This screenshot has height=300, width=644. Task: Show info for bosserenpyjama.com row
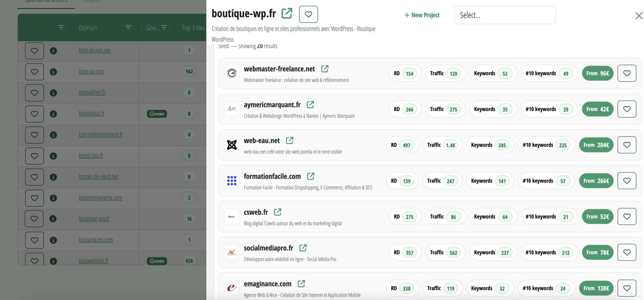[53, 198]
